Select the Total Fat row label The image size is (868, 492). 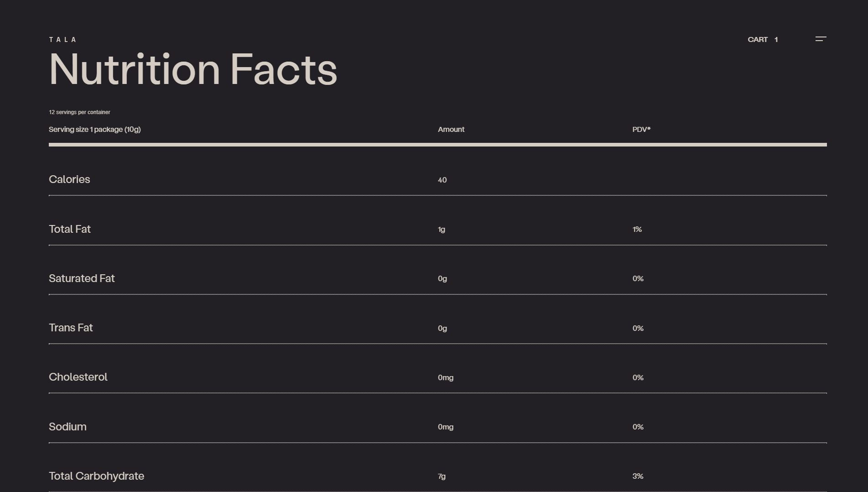pos(70,229)
